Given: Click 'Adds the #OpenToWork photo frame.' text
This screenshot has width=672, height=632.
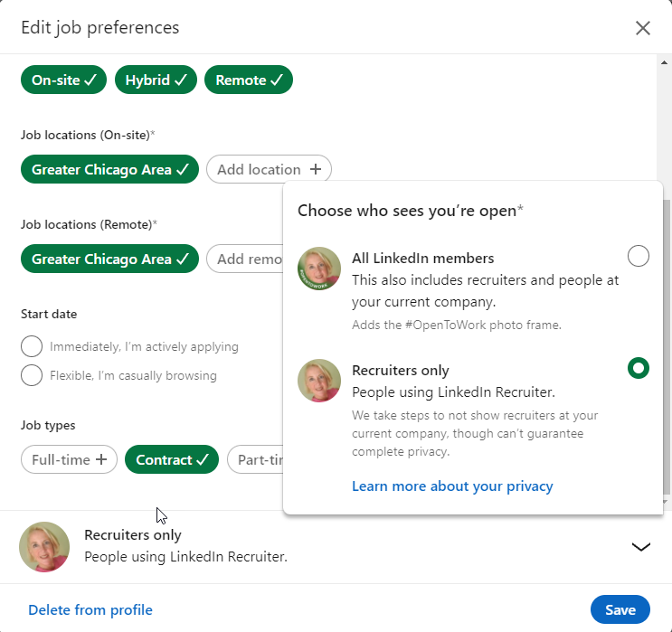Looking at the screenshot, I should tap(457, 325).
